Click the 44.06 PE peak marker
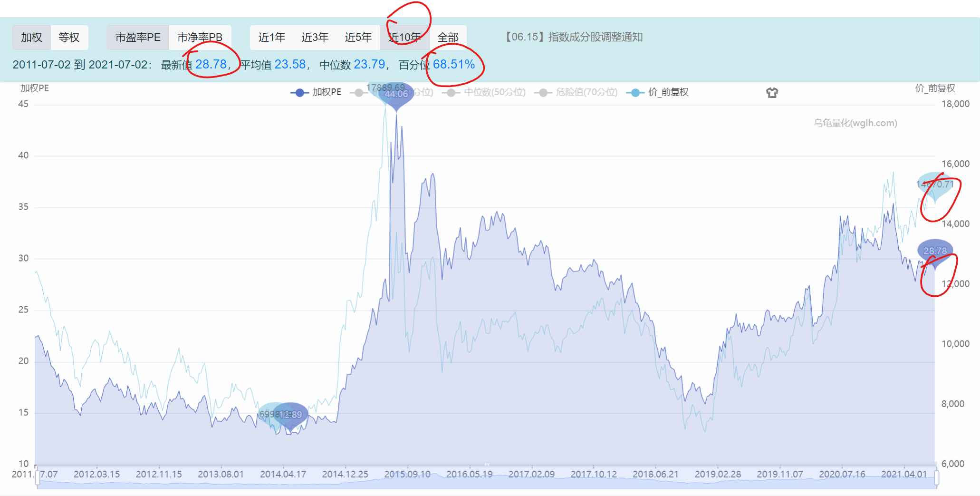Viewport: 980px width, 496px height. 396,95
